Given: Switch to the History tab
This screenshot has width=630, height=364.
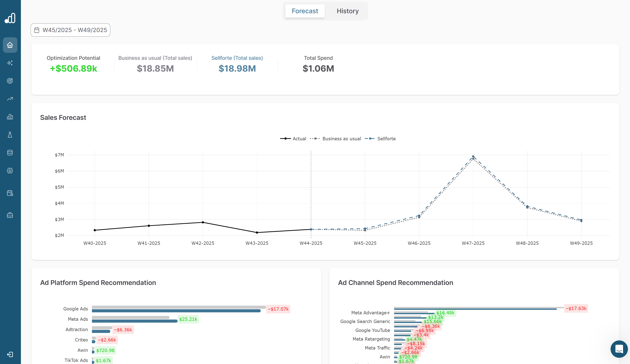Looking at the screenshot, I should [x=347, y=11].
